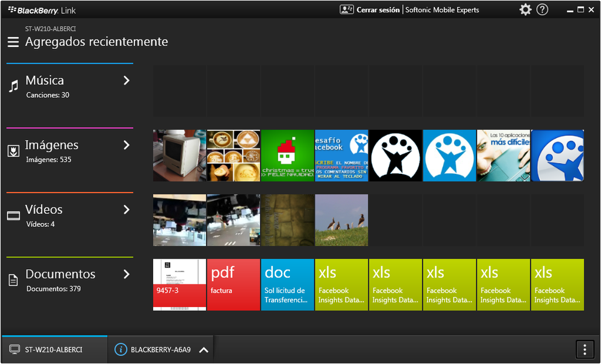The height and width of the screenshot is (364, 601).
Task: Open the doc Solicitud de Transferencia tile
Action: point(288,284)
